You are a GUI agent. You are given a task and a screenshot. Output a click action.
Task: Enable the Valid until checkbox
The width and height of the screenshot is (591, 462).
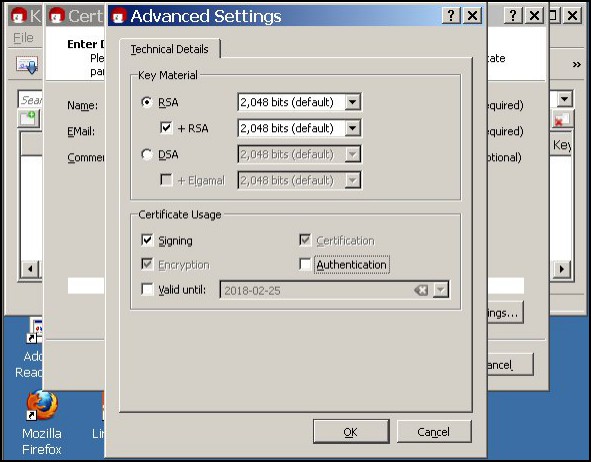point(147,289)
